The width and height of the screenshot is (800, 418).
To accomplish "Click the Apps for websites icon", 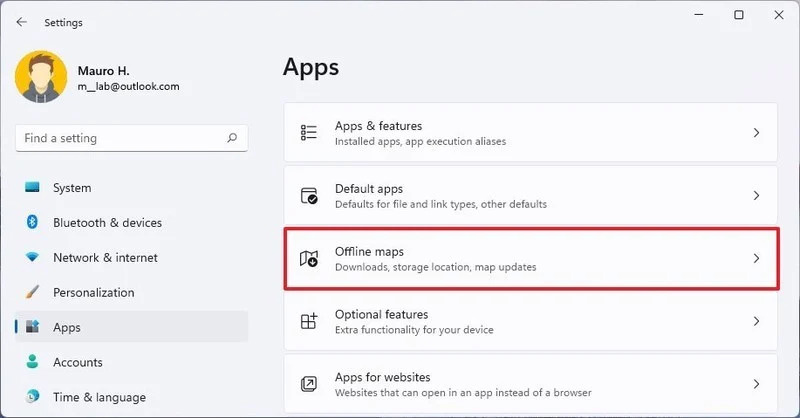I will click(309, 384).
